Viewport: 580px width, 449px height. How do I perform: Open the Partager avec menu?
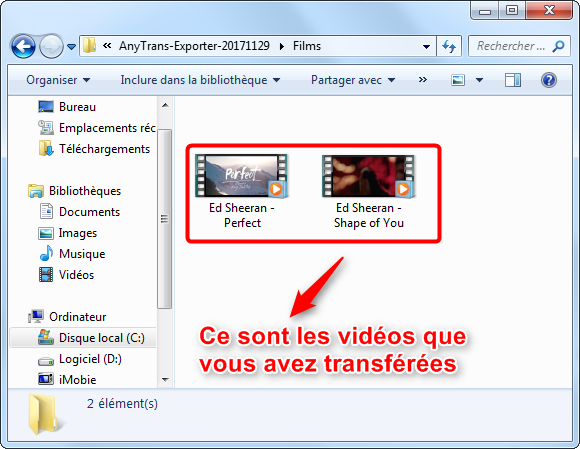pos(353,80)
